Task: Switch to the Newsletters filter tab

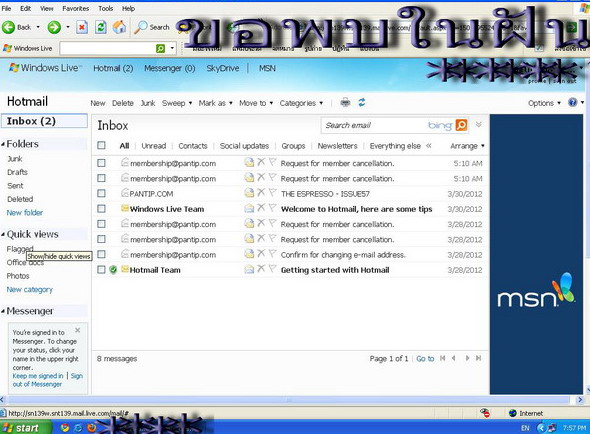Action: coord(337,146)
